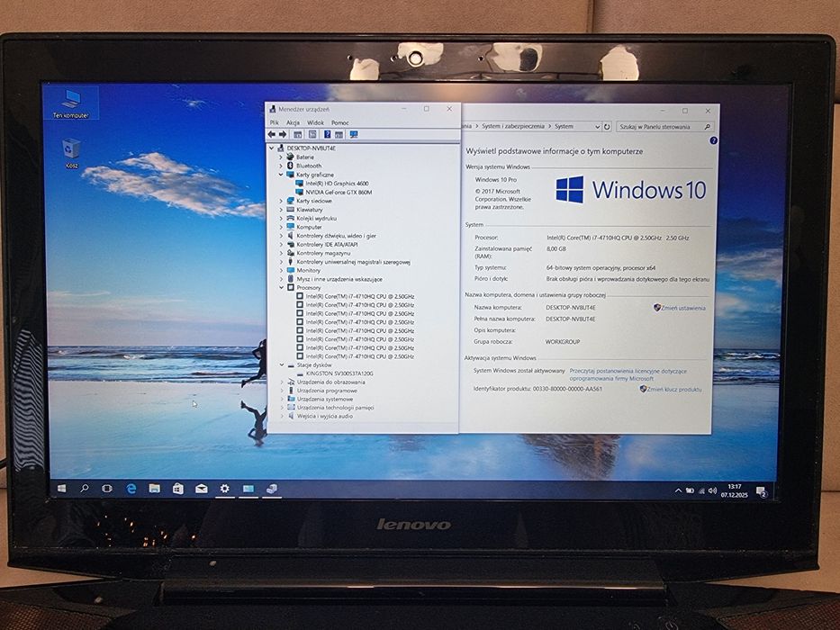
Task: Select NVIDIA GeForce GTX 860M device
Action: pyautogui.click(x=339, y=192)
